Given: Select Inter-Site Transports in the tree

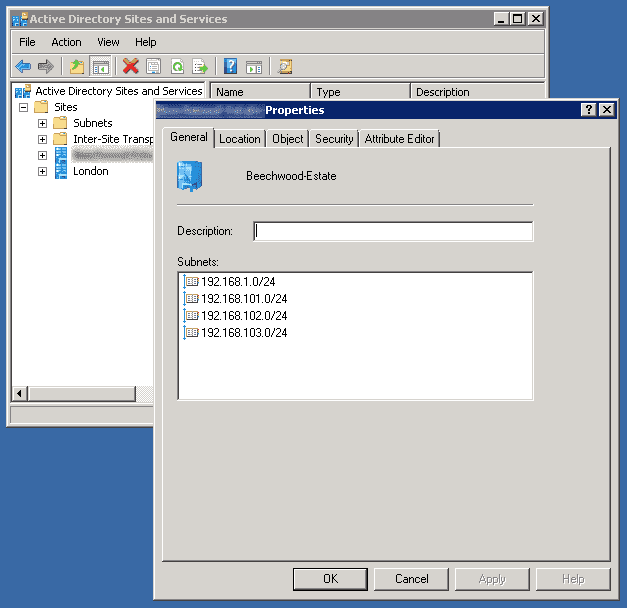Looking at the screenshot, I should [x=113, y=139].
